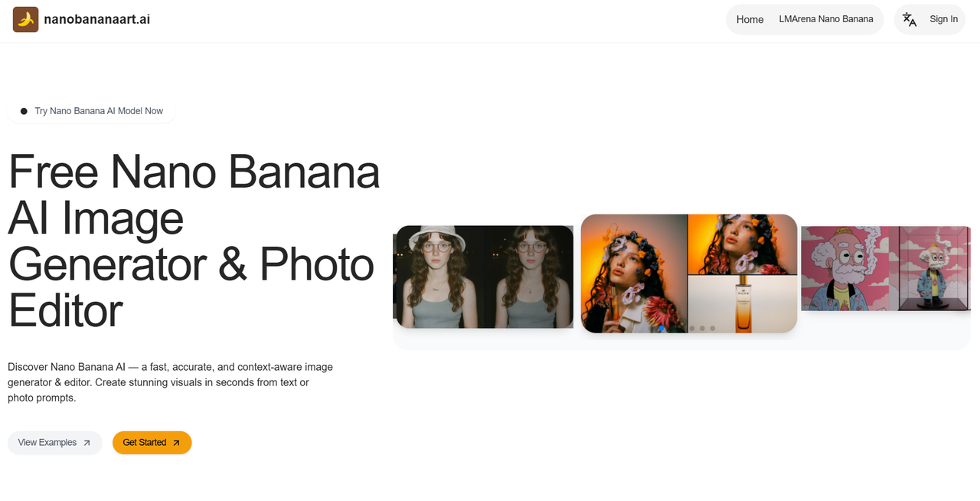
Task: Open the language translate icon
Action: coord(910,19)
